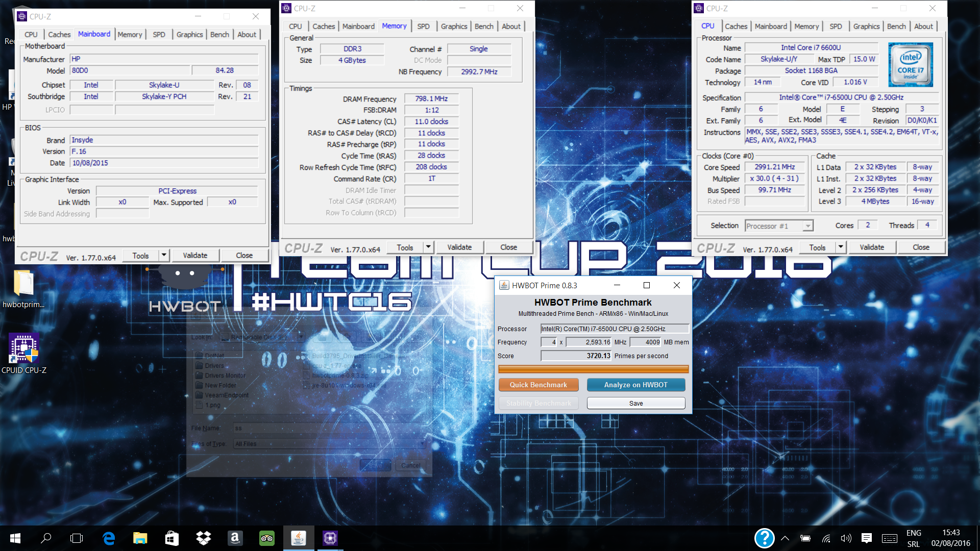Viewport: 980px width, 551px height.
Task: Click the BIOS Date 10/08/2015 value
Action: point(164,163)
